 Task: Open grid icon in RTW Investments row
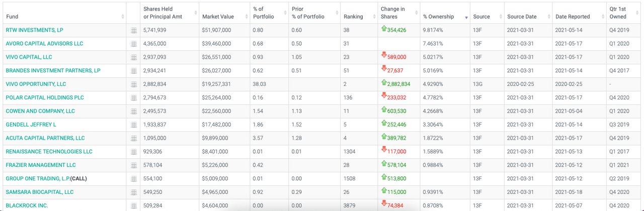click(134, 30)
